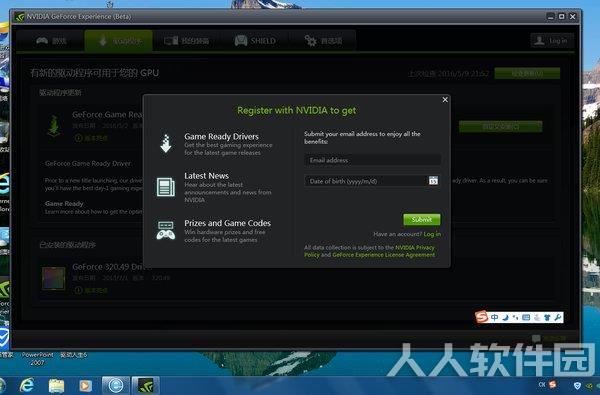Click the green Submit button
The width and height of the screenshot is (600, 395).
coord(422,220)
